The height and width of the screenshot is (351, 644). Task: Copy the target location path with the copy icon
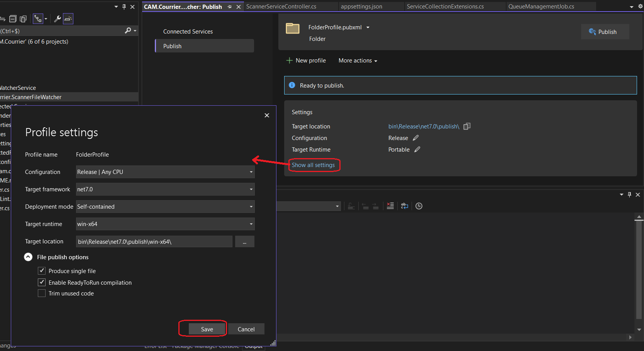tap(467, 127)
